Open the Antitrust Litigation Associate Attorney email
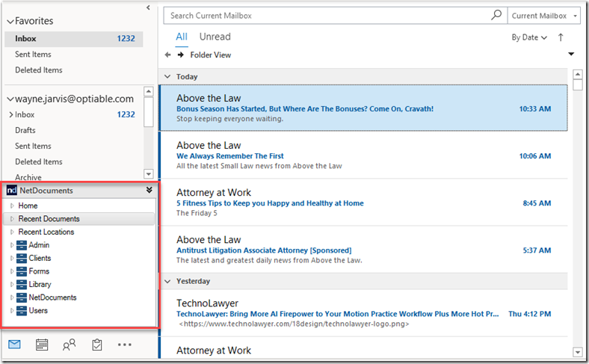This screenshot has width=589, height=364. (x=363, y=250)
